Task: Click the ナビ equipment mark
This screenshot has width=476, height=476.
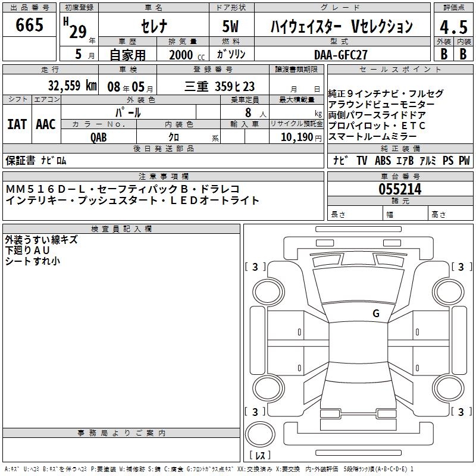Action: point(340,160)
